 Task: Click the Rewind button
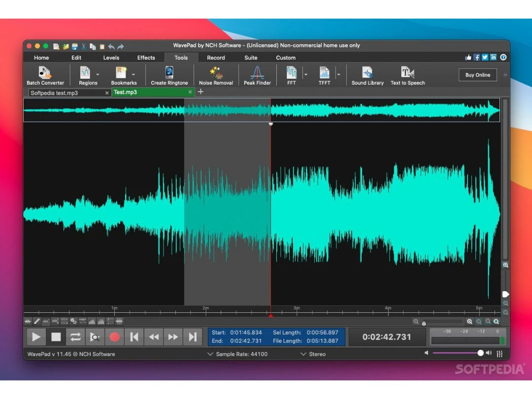click(x=154, y=337)
